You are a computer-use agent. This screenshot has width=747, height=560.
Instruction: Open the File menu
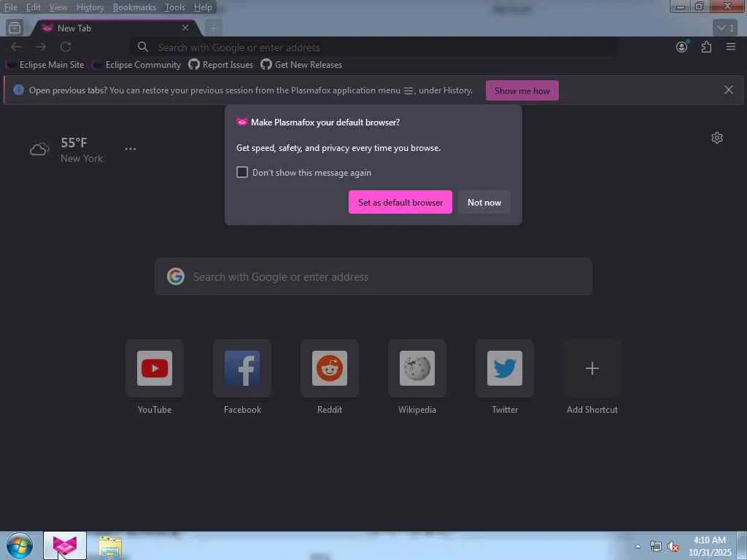click(x=10, y=7)
